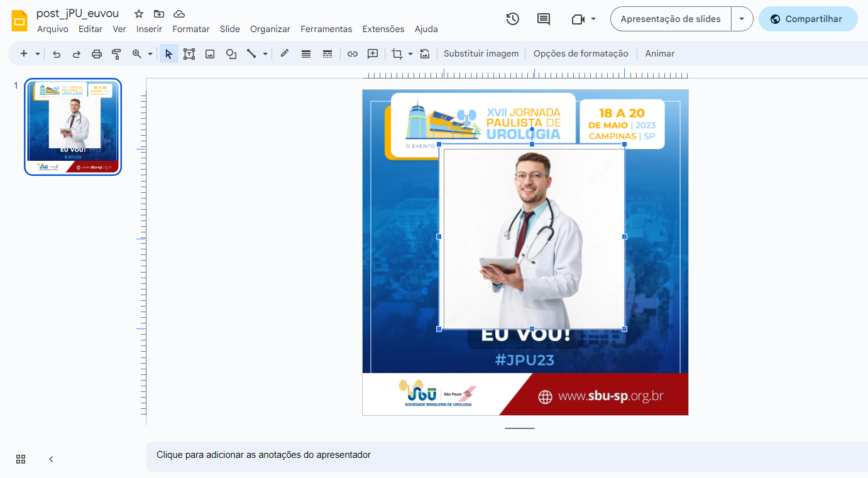Screen dimensions: 868x478
Task: Expand the crop image mask dropdown
Action: [410, 54]
